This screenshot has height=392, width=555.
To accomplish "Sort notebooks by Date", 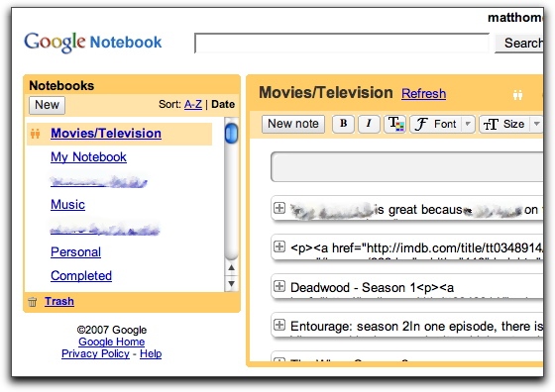I will click(223, 104).
